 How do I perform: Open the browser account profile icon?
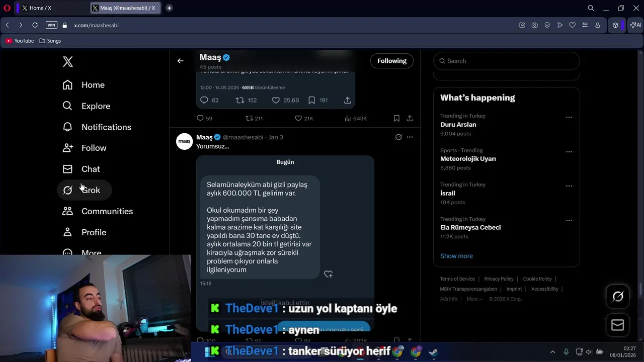click(x=598, y=25)
